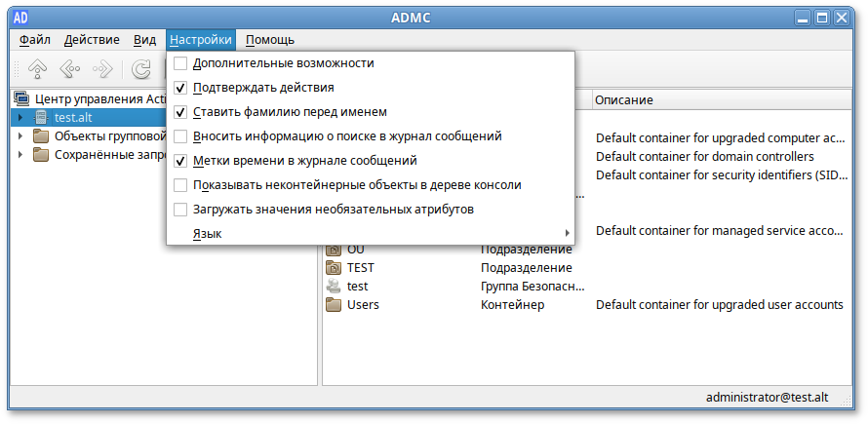Toggle Метки времени в журнале сообщений

[180, 161]
